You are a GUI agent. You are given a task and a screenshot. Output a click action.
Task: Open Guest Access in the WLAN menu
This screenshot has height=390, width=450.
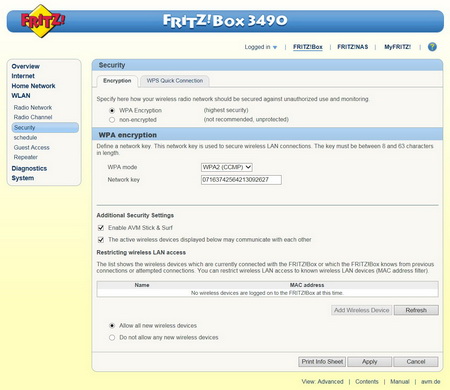[x=32, y=147]
